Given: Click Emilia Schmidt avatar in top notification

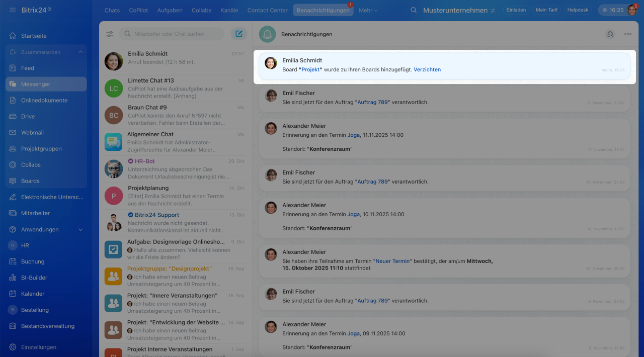Looking at the screenshot, I should 271,63.
